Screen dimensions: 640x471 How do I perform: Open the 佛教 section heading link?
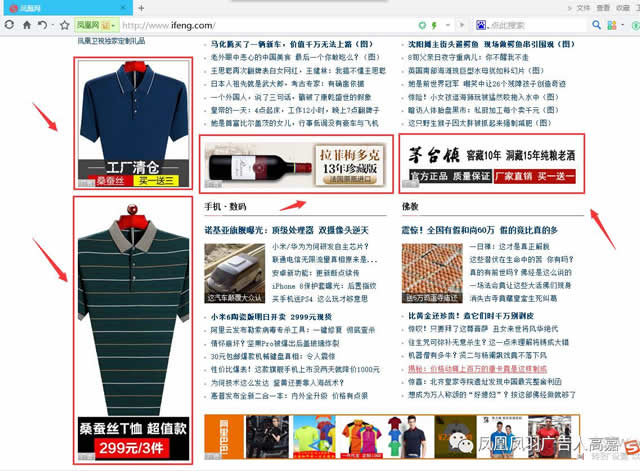coord(409,206)
